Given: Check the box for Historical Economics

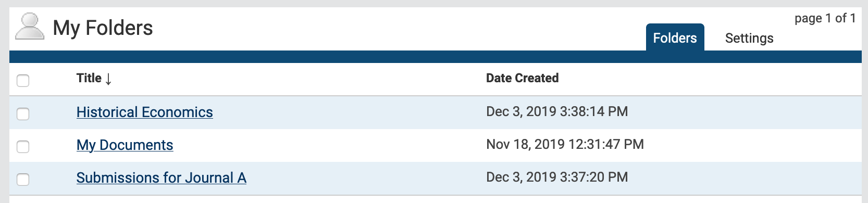Looking at the screenshot, I should point(23,113).
